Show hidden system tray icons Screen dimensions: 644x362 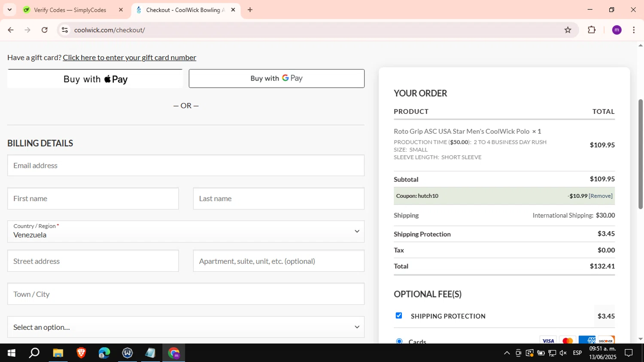(x=507, y=353)
